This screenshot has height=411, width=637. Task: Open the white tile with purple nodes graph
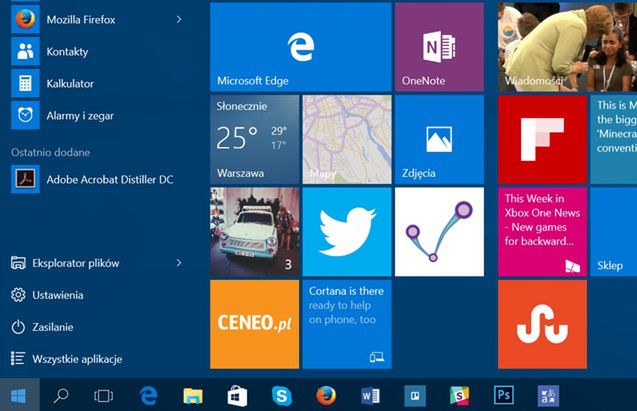click(x=439, y=232)
